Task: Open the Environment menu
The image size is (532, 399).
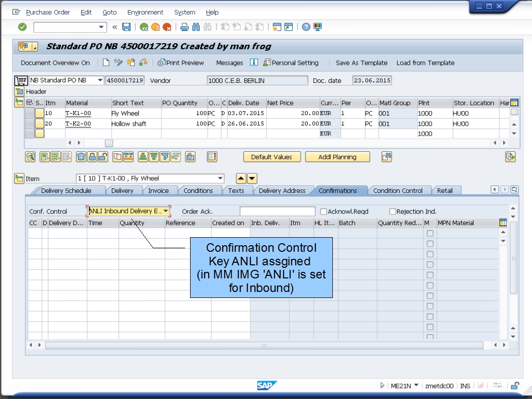Action: click(145, 12)
